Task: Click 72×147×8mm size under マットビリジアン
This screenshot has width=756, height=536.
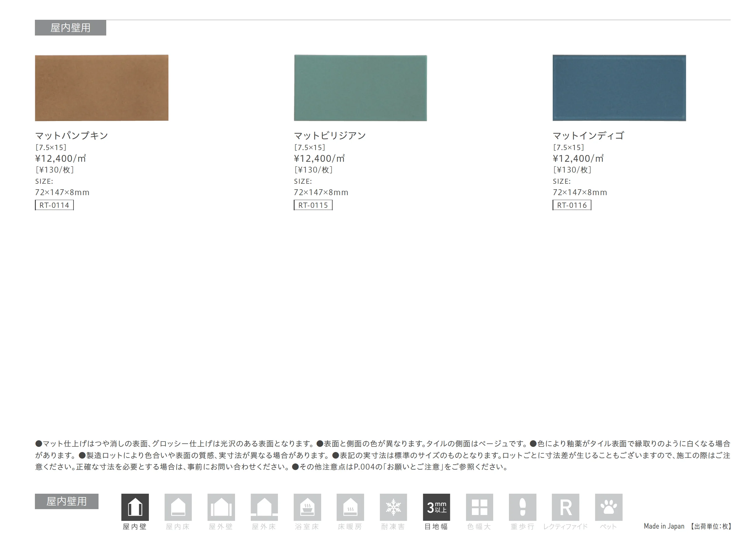Action: point(321,192)
